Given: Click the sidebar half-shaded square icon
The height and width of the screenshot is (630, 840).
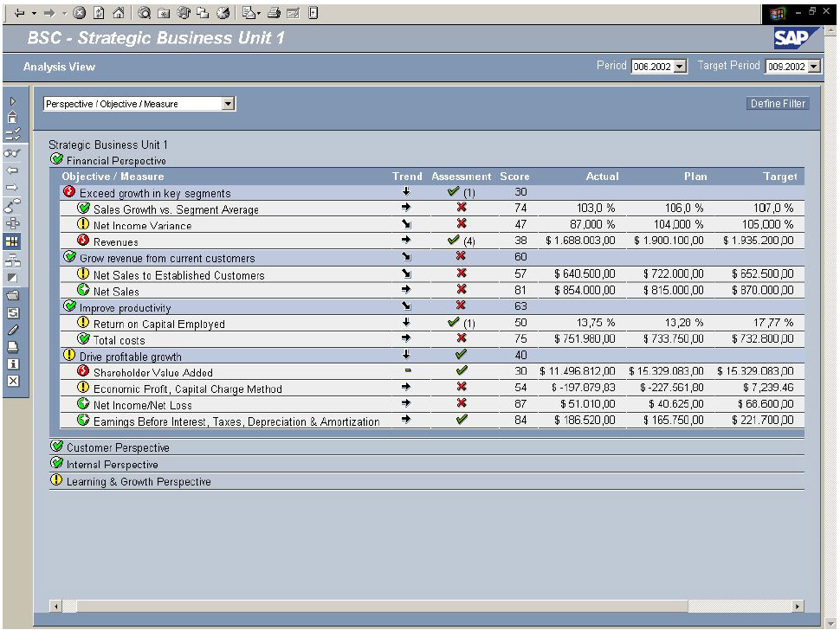Looking at the screenshot, I should click(x=12, y=278).
